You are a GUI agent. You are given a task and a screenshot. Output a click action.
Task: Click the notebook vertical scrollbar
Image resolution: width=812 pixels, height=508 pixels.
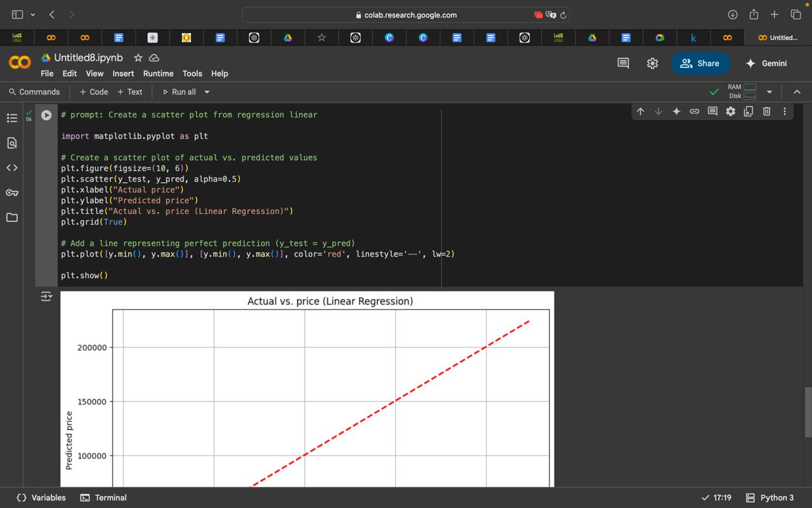click(808, 411)
